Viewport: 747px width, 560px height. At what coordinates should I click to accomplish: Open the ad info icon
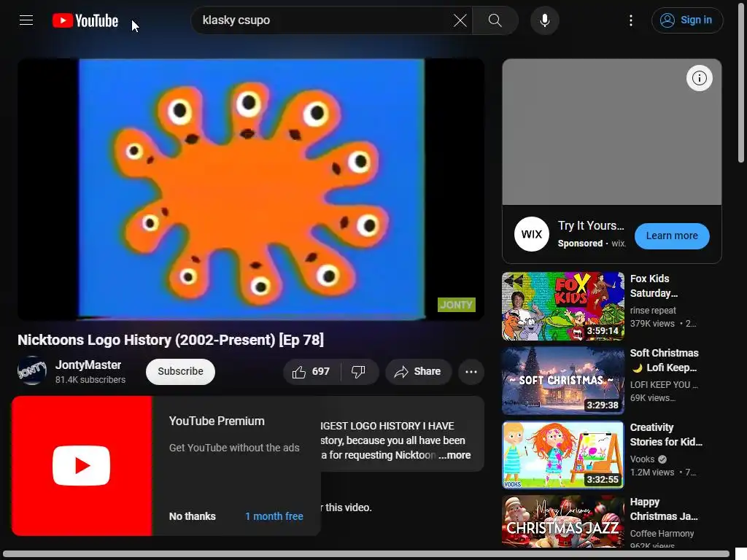click(700, 78)
